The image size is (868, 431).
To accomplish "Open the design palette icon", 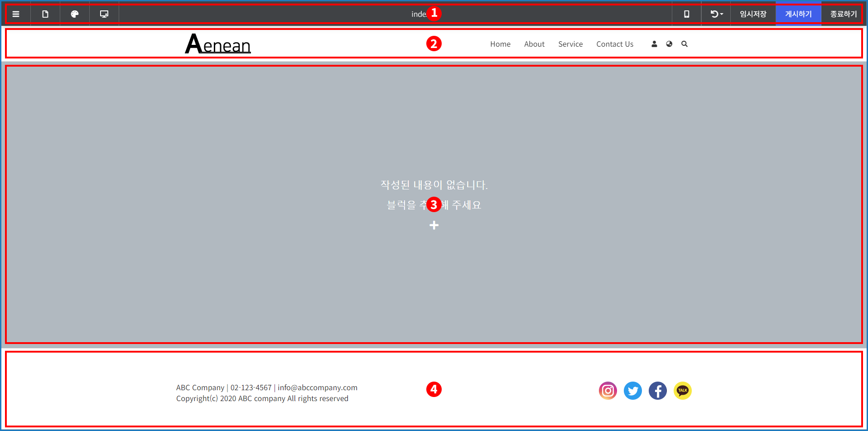I will click(75, 14).
